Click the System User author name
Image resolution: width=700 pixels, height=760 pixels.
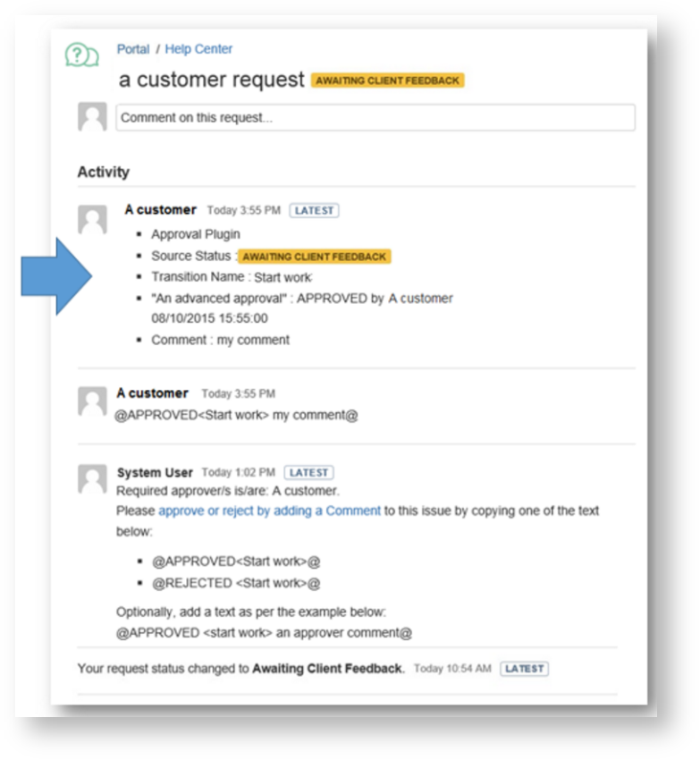pos(155,472)
